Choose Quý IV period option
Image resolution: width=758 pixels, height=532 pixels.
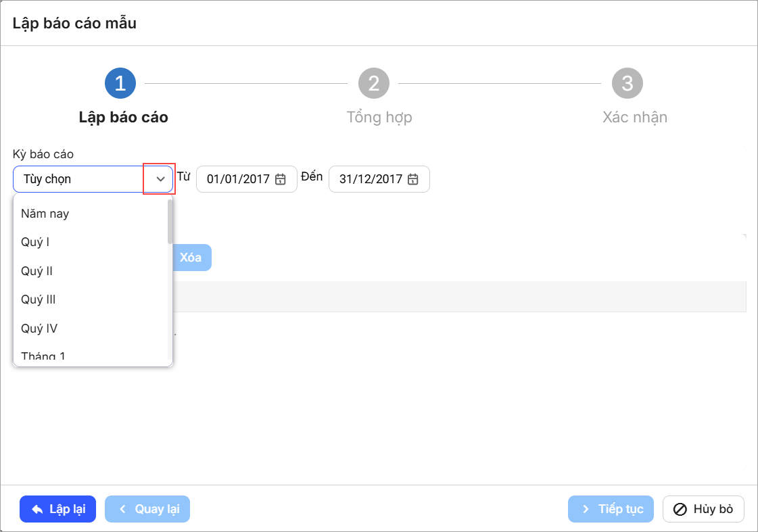pyautogui.click(x=39, y=329)
